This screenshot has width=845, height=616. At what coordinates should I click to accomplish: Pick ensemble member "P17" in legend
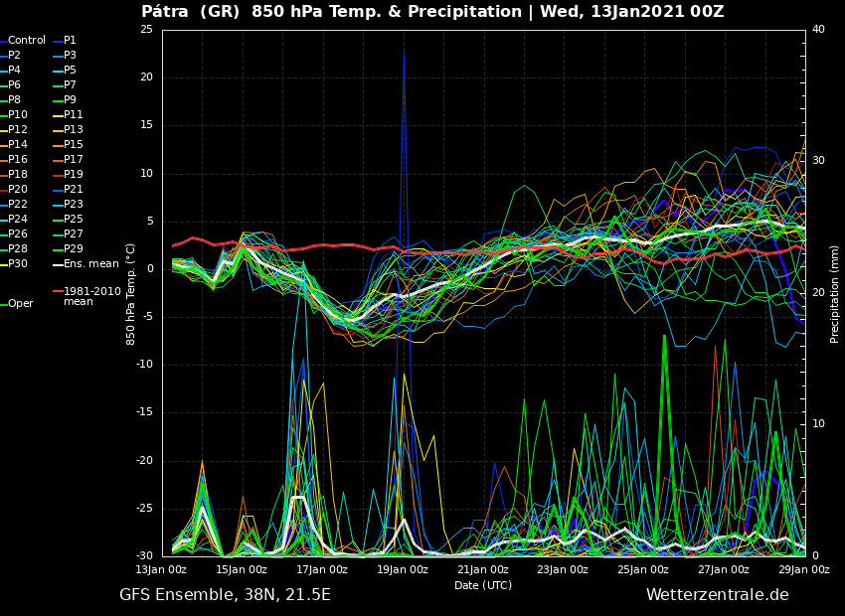click(69, 159)
